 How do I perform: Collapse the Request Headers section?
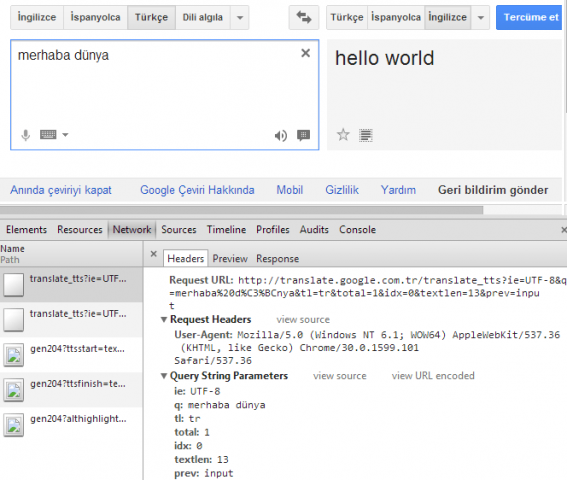pos(164,319)
